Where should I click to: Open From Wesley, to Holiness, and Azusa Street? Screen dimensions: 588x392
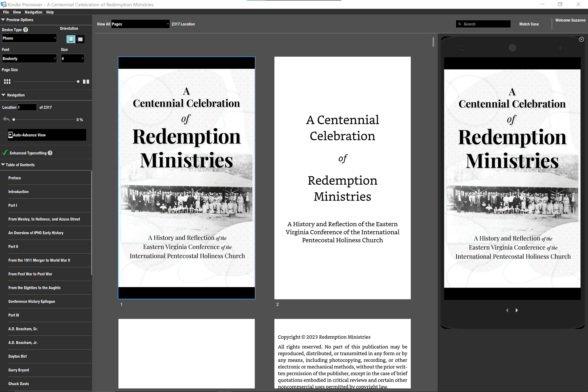(49, 219)
